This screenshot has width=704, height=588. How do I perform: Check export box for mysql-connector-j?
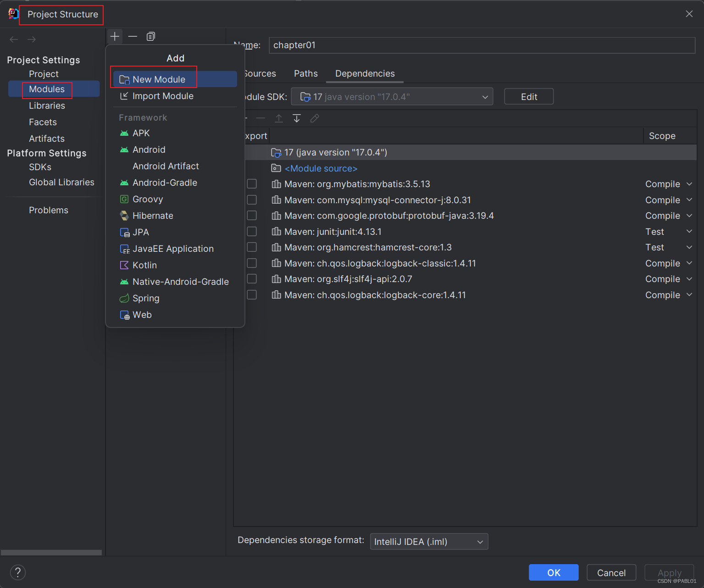tap(252, 200)
